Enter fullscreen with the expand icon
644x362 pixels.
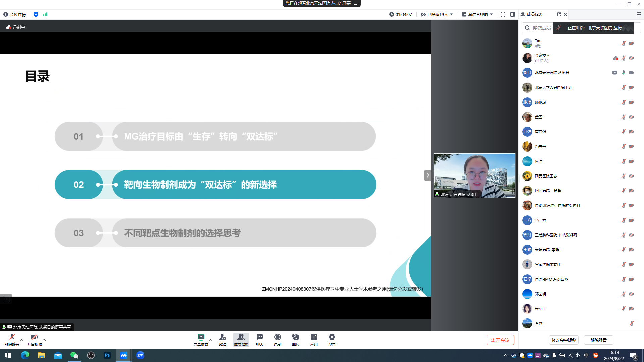[503, 14]
